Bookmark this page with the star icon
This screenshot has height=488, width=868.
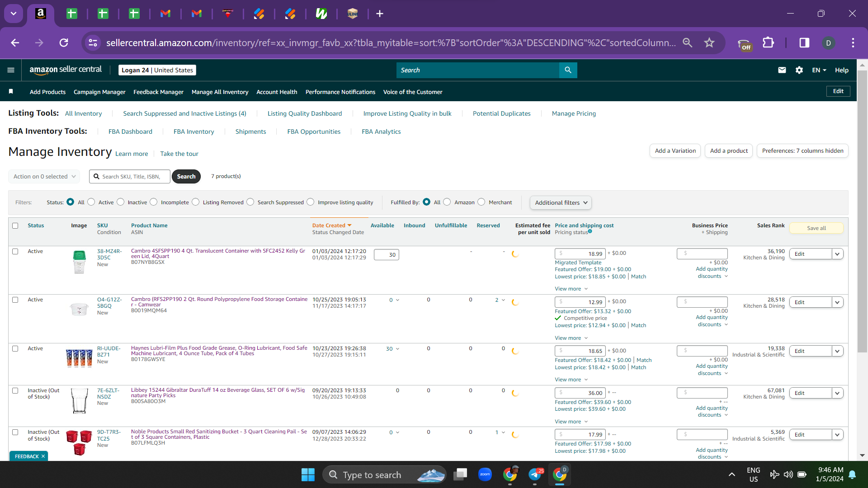709,42
